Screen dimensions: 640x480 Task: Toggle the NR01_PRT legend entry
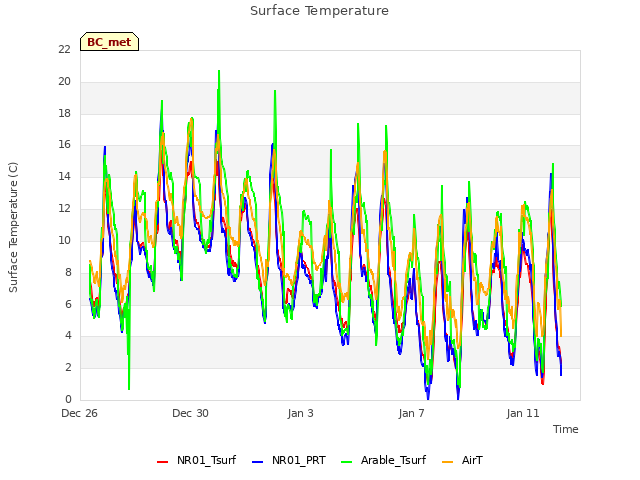(x=289, y=460)
